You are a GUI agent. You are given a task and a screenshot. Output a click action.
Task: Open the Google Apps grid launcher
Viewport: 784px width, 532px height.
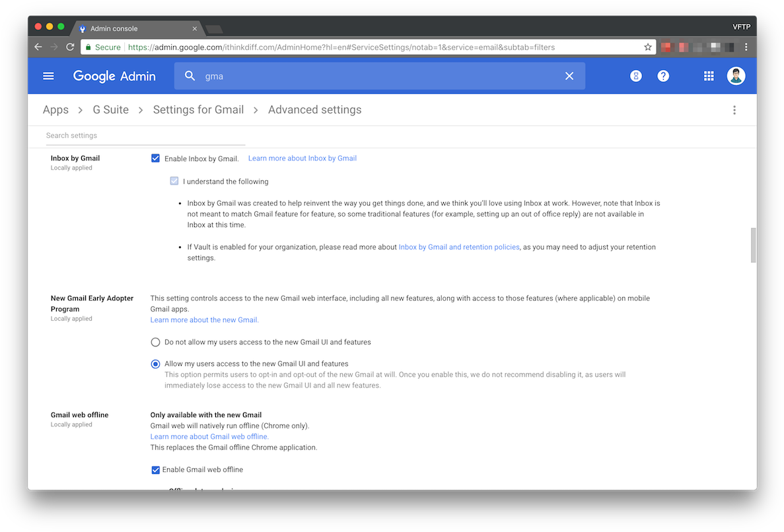pyautogui.click(x=708, y=76)
